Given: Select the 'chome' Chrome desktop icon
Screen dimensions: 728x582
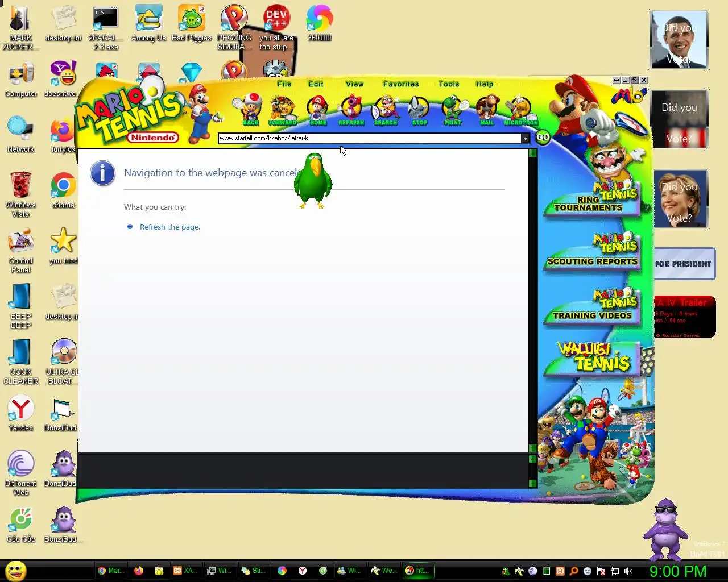Looking at the screenshot, I should coord(63,190).
